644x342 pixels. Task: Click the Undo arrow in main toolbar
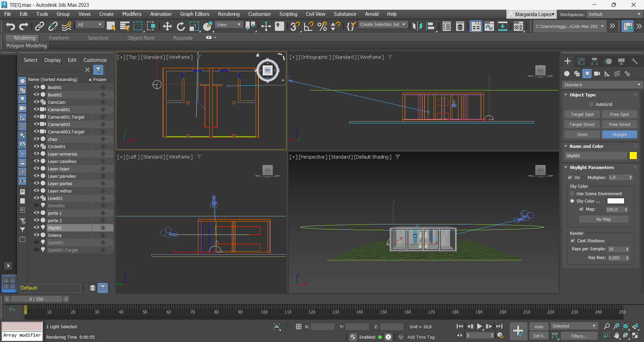(x=10, y=26)
